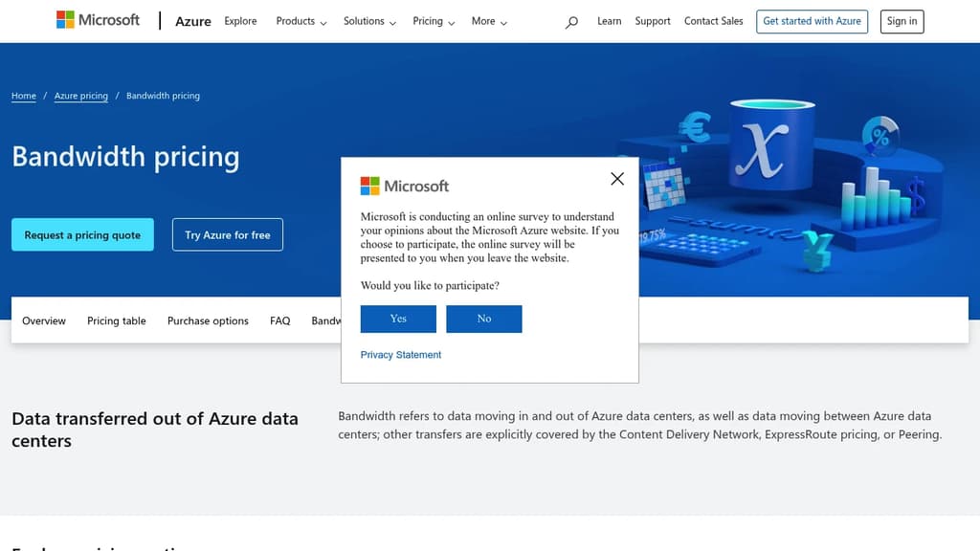The image size is (980, 551).
Task: Expand the Products dropdown
Action: coord(301,21)
